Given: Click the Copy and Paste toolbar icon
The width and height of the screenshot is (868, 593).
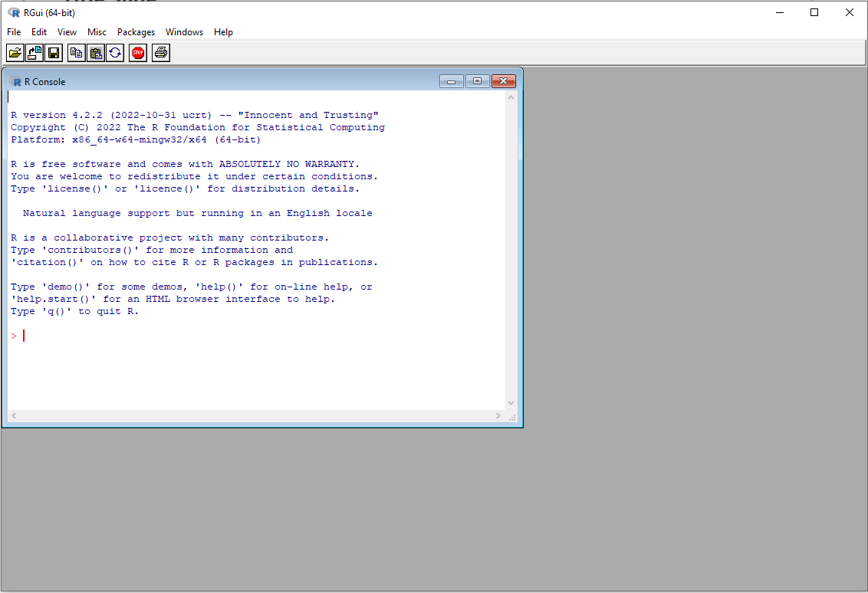Looking at the screenshot, I should coord(115,53).
